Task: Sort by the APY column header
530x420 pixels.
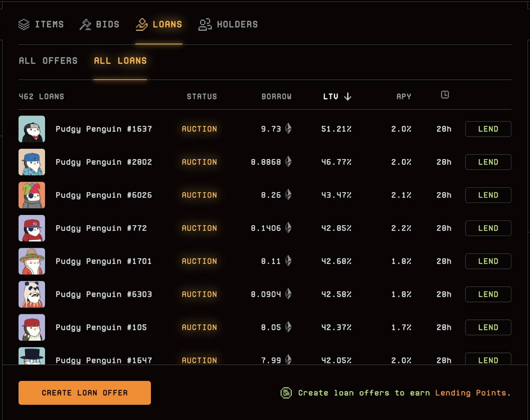Action: pyautogui.click(x=404, y=96)
